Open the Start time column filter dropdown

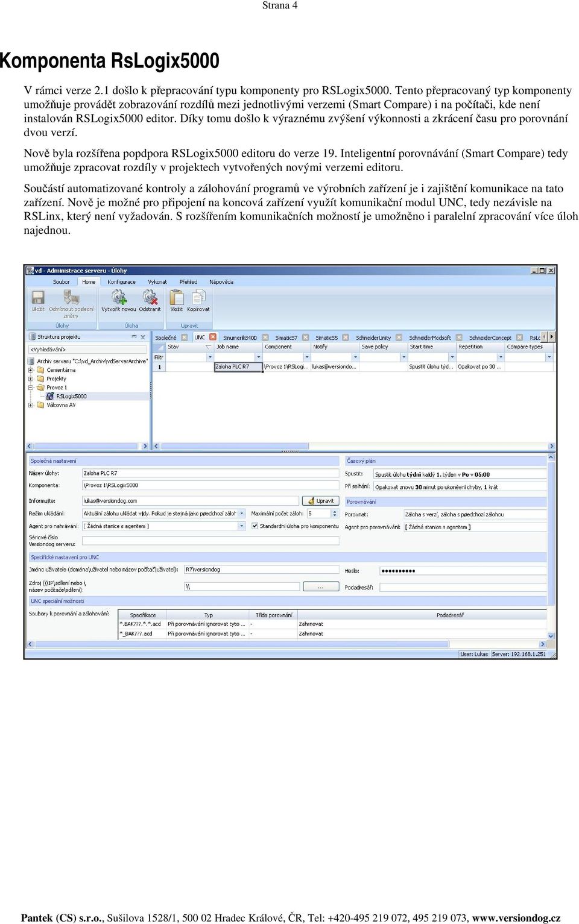(452, 357)
